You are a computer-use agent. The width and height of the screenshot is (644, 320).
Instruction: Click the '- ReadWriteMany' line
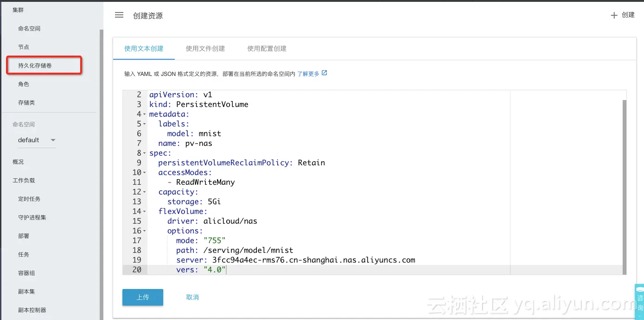pyautogui.click(x=201, y=182)
